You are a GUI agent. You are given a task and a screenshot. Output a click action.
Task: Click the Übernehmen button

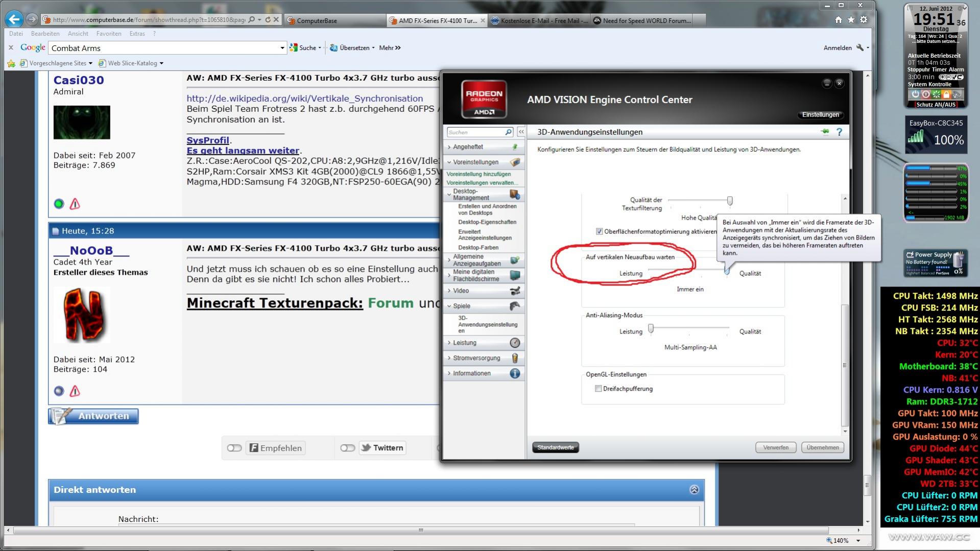pyautogui.click(x=823, y=448)
